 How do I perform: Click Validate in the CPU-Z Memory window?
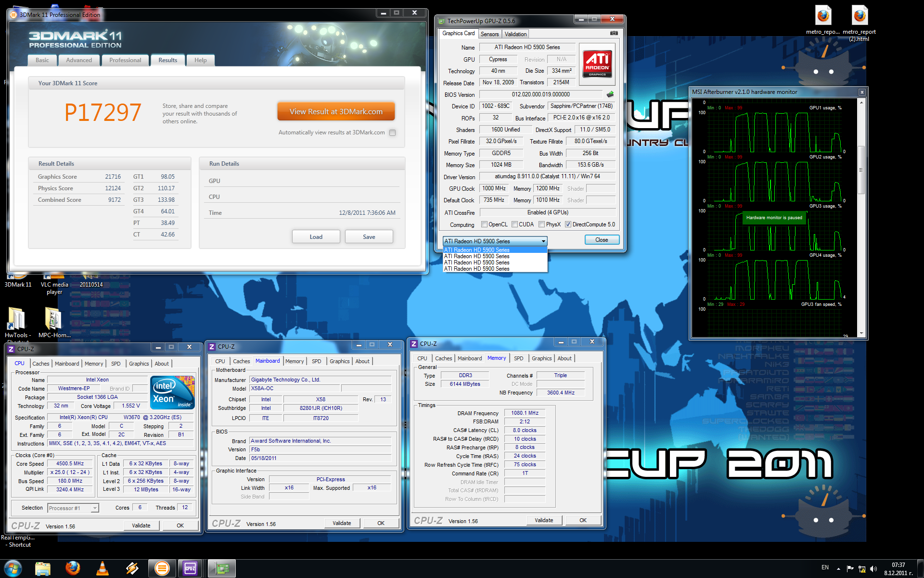(544, 520)
